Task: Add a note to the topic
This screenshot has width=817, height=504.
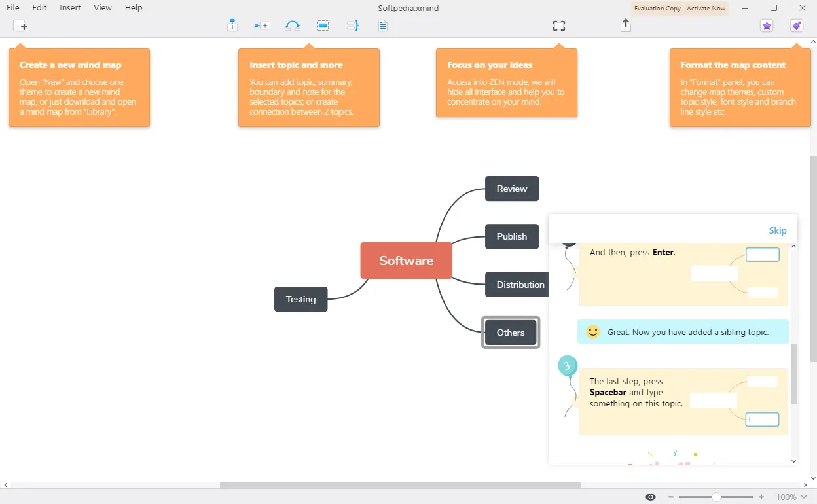Action: coord(383,26)
